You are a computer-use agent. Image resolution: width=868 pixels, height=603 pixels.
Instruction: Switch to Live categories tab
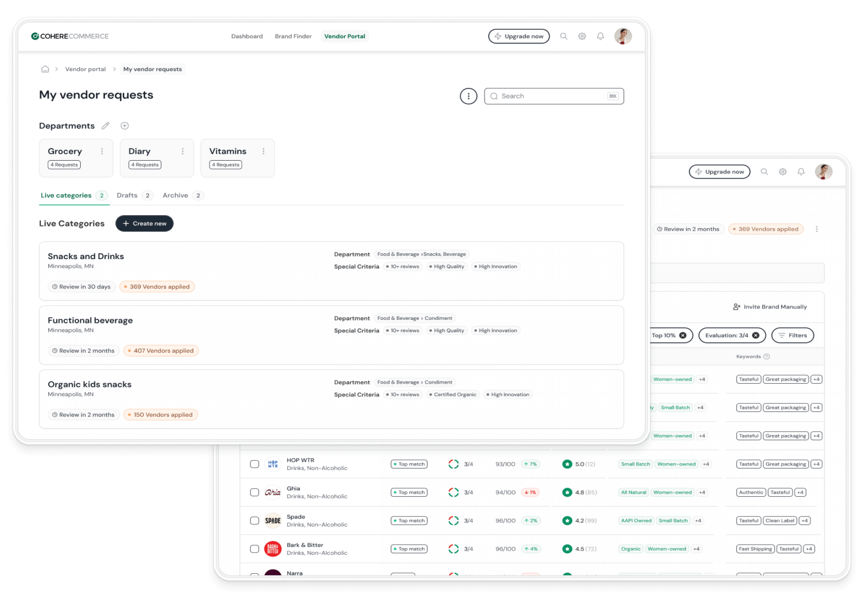[74, 195]
